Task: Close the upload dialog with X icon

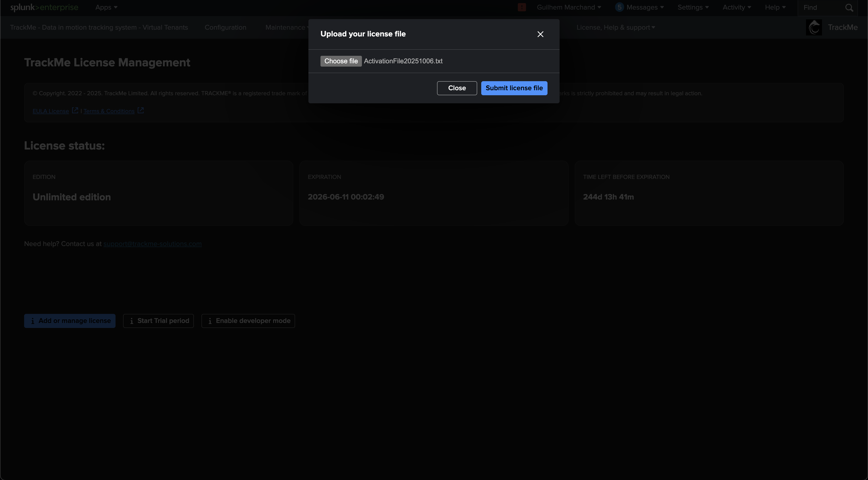Action: point(540,34)
